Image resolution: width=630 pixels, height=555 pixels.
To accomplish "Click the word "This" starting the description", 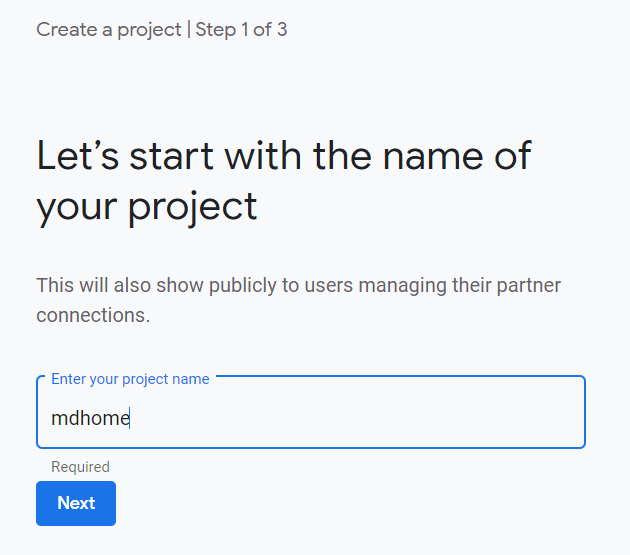I will click(x=56, y=286).
